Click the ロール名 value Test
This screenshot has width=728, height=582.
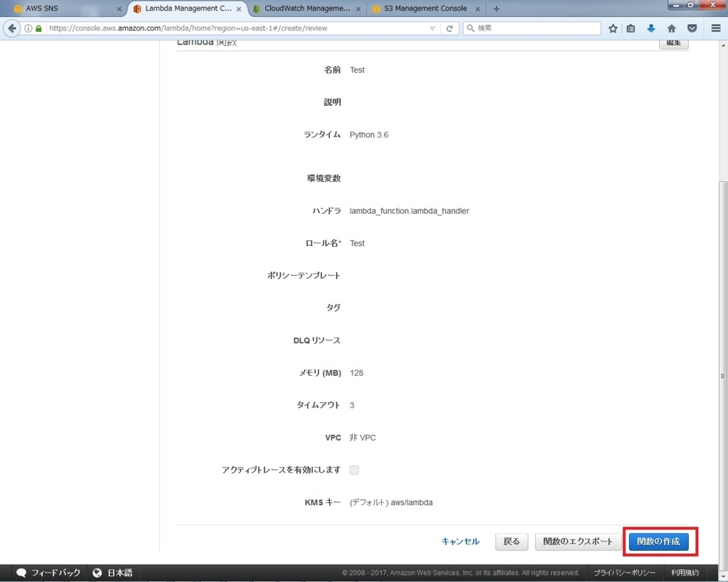(x=357, y=244)
